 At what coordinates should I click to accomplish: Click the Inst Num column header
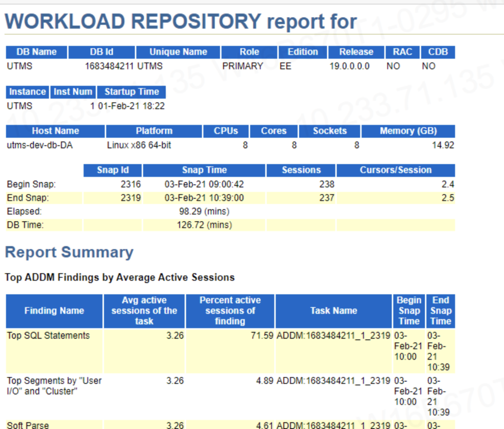pos(73,92)
